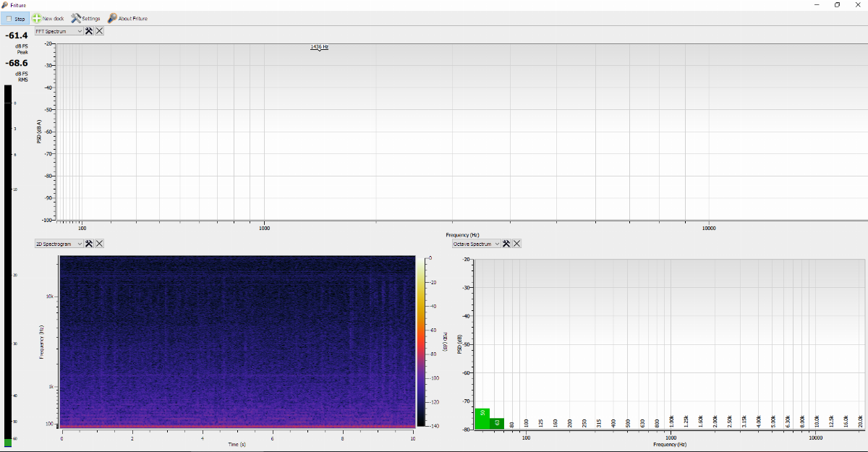868x452 pixels.
Task: Click the -61.4 peak level readout
Action: point(16,35)
